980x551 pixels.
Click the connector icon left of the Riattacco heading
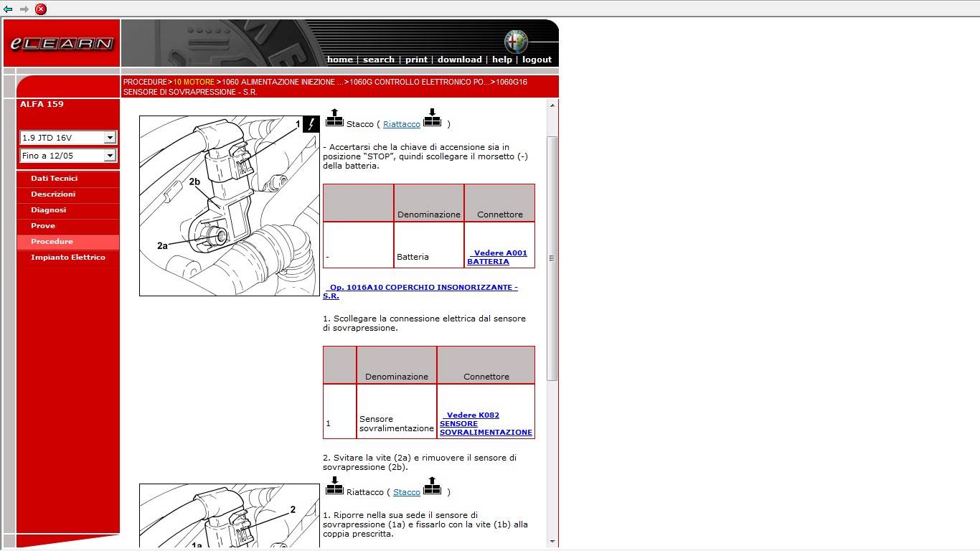334,486
